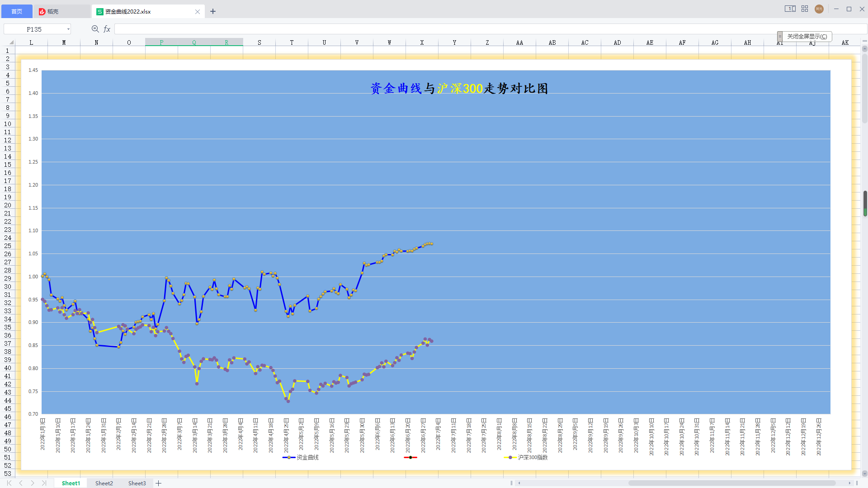Open a new tab with plus icon
The height and width of the screenshot is (488, 868).
[x=213, y=12]
